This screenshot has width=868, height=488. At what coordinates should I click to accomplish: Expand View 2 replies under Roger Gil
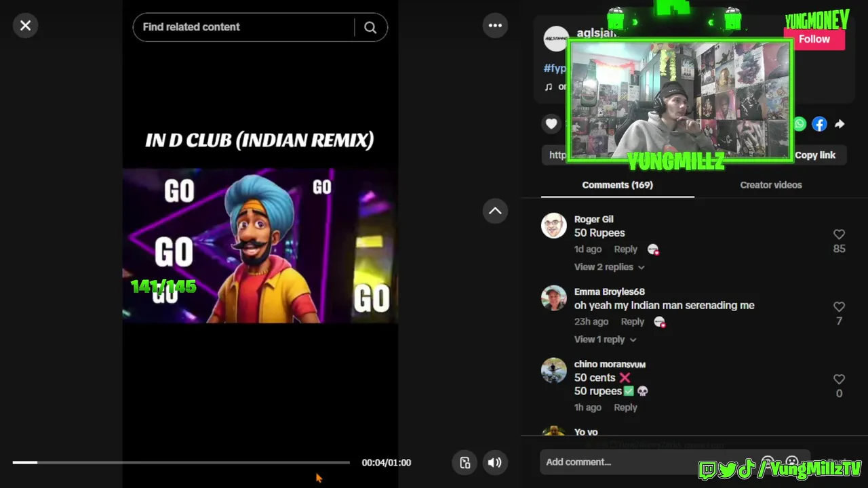click(x=609, y=267)
